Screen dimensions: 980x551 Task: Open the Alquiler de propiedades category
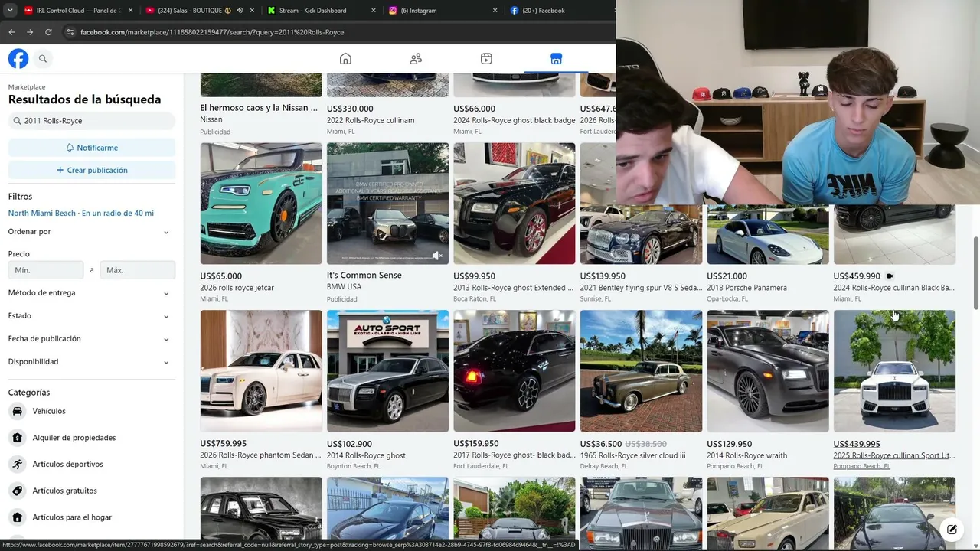pyautogui.click(x=74, y=438)
